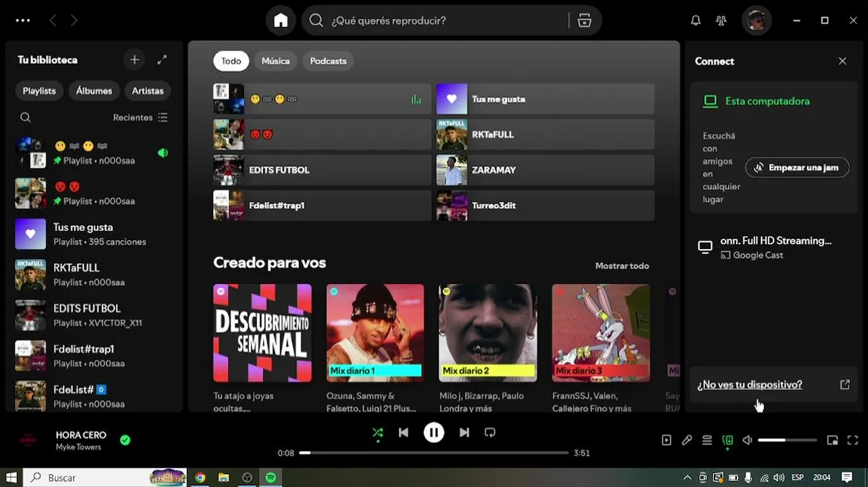
Task: Filter library by Artistas
Action: coord(147,91)
